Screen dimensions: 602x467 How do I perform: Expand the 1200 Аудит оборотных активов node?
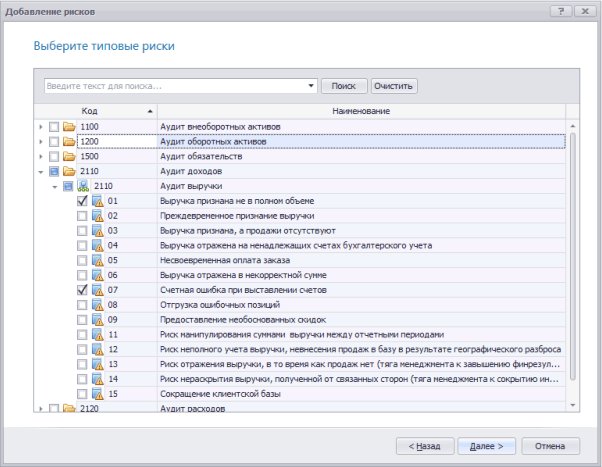click(41, 142)
